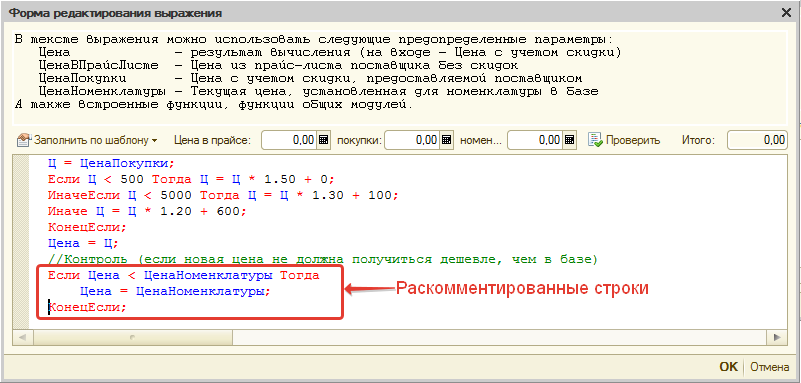Image resolution: width=801 pixels, height=383 pixels.
Task: Click the horizontal scrollbar right arrow
Action: [777, 338]
